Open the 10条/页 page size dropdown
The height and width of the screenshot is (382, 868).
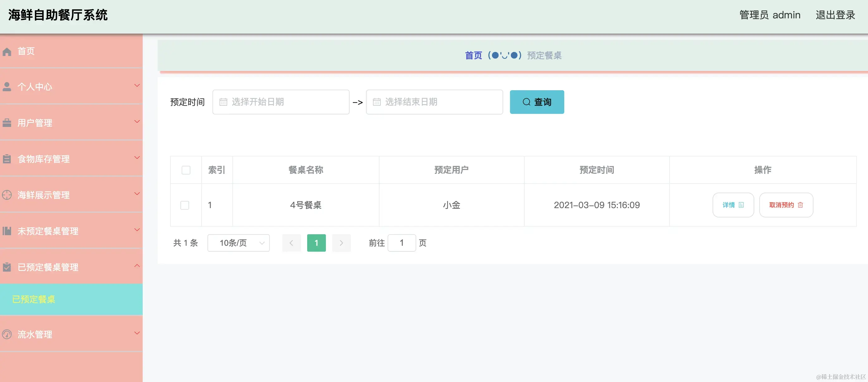pos(238,243)
